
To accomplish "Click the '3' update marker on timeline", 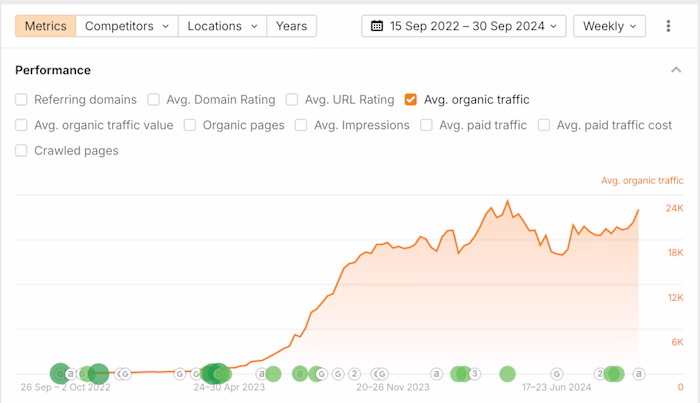I will (475, 374).
